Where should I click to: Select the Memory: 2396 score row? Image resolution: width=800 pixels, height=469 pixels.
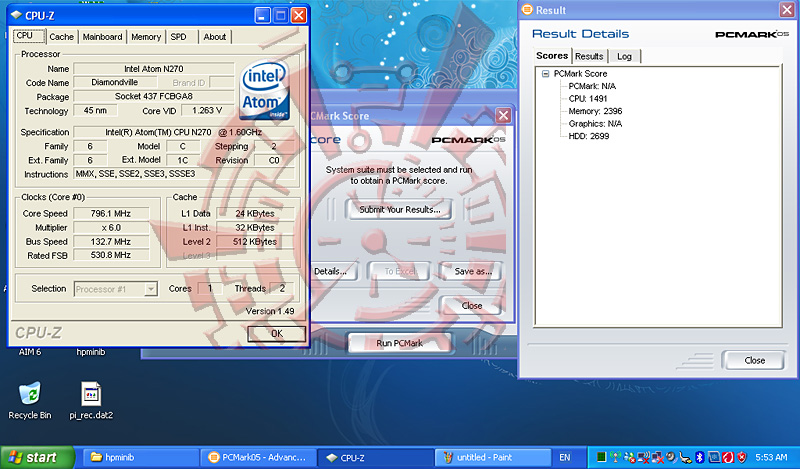(x=595, y=111)
